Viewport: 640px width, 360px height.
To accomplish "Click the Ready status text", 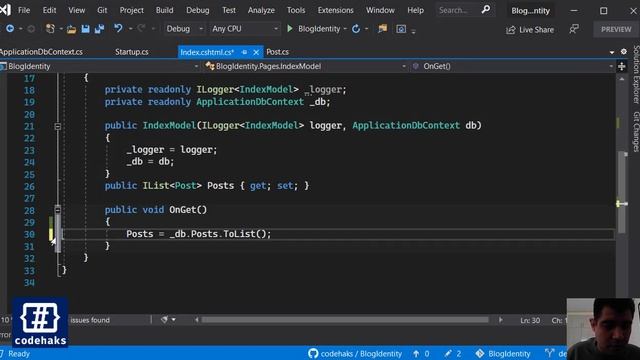I will tap(19, 353).
